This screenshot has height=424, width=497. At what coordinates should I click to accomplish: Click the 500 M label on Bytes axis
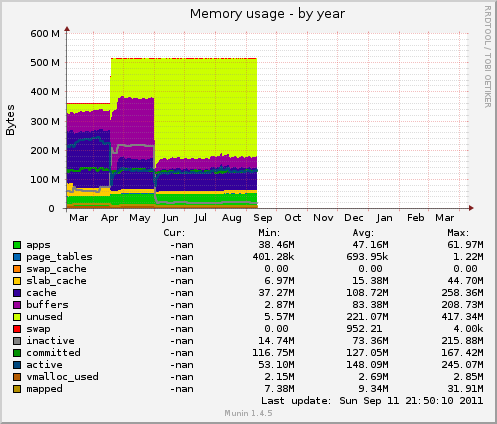click(45, 63)
